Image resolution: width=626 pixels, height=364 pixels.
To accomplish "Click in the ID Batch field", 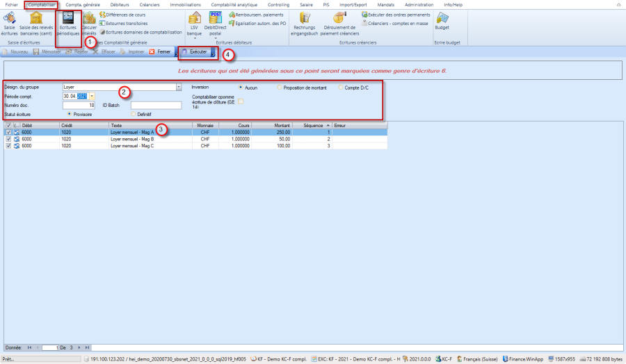I will click(155, 105).
